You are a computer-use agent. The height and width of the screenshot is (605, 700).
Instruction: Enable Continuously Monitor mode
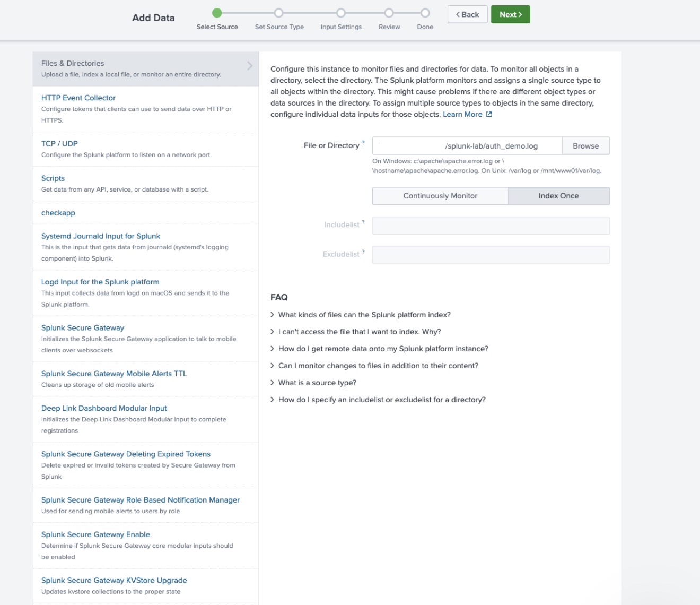[440, 196]
